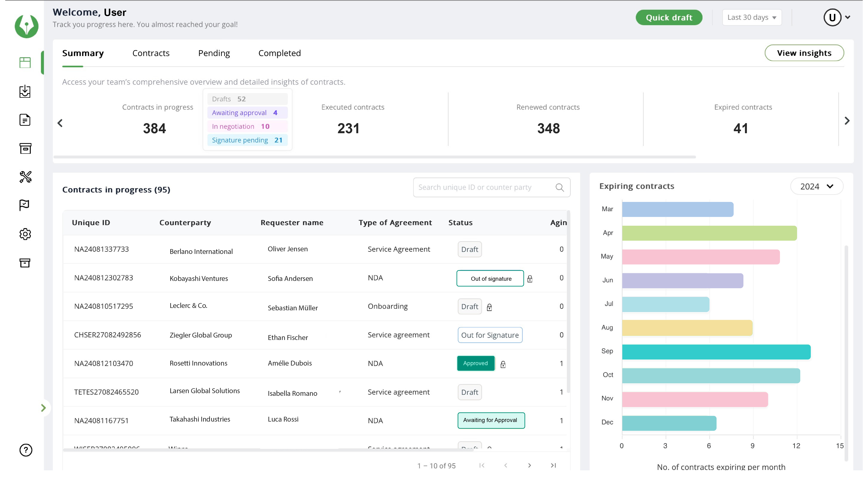Click Out for Signature status badge
Image resolution: width=868 pixels, height=477 pixels.
(x=490, y=335)
